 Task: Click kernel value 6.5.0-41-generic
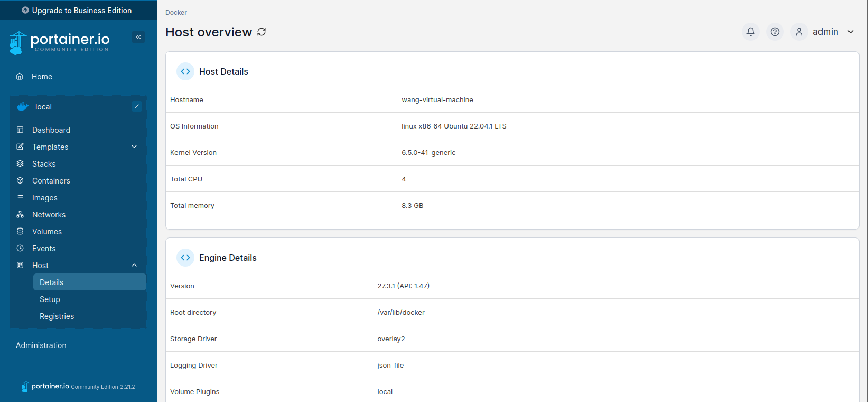(428, 152)
